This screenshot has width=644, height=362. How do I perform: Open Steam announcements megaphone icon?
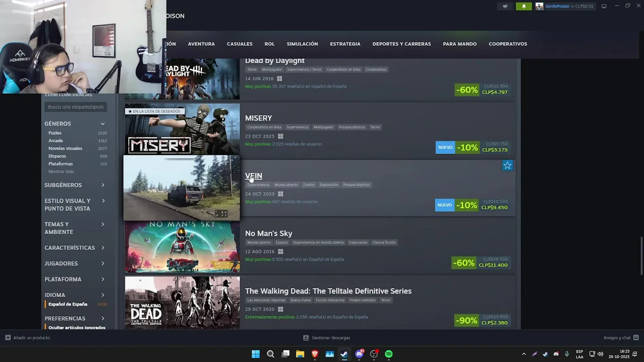(x=505, y=7)
